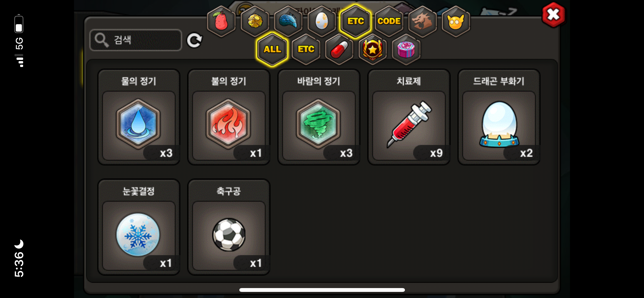Image resolution: width=644 pixels, height=298 pixels.
Task: Click the 검색 search input field
Action: [136, 40]
